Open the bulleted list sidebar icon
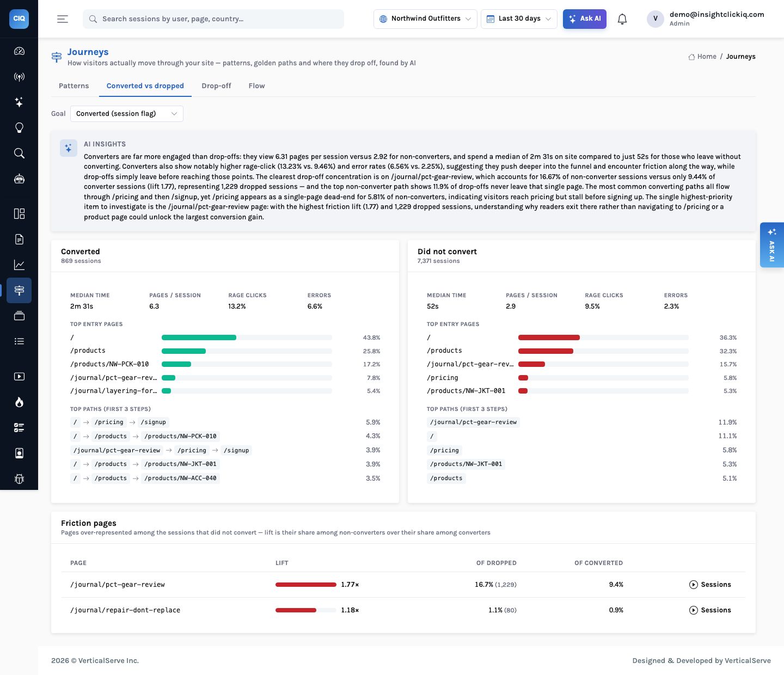Screen dimensions: 784x675 click(x=19, y=341)
